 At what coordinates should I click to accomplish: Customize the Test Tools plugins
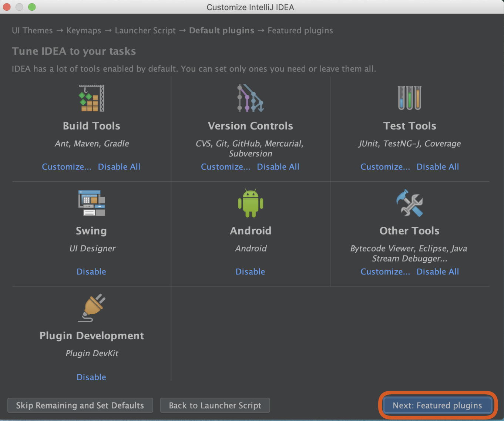[385, 167]
